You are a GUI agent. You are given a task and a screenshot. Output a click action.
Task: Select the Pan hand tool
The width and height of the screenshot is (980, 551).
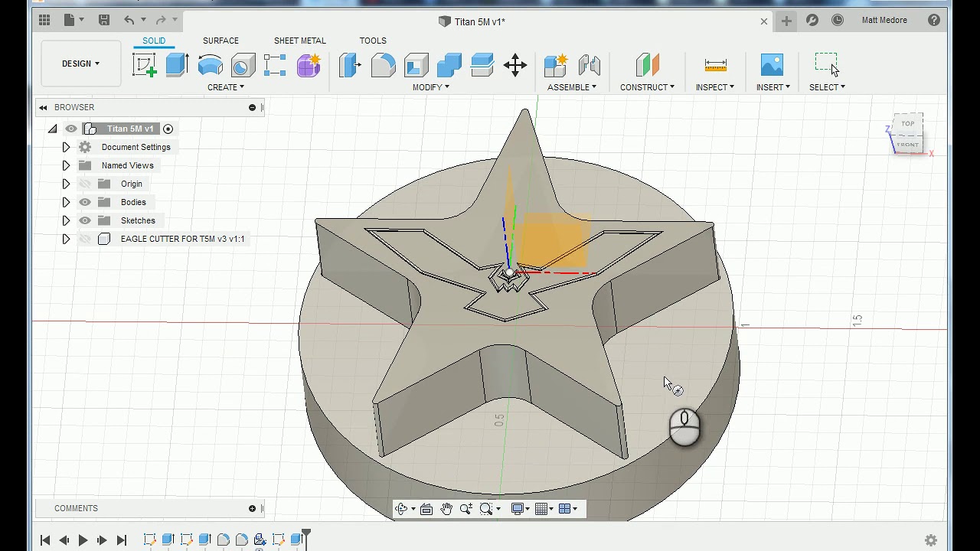click(x=446, y=509)
